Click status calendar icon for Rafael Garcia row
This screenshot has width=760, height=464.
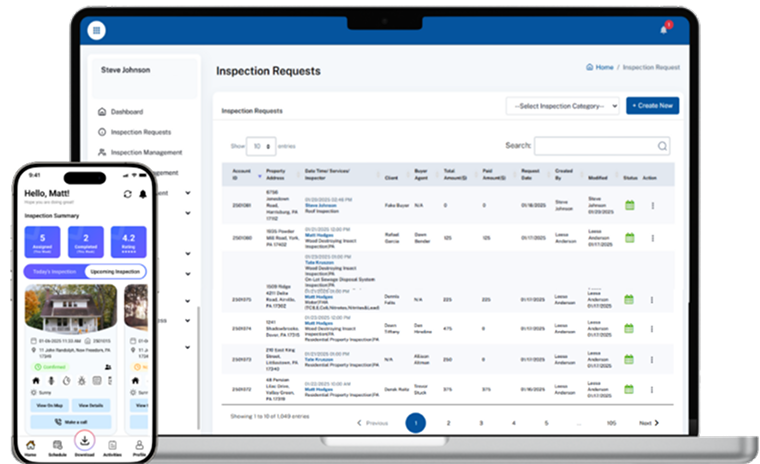pos(630,238)
